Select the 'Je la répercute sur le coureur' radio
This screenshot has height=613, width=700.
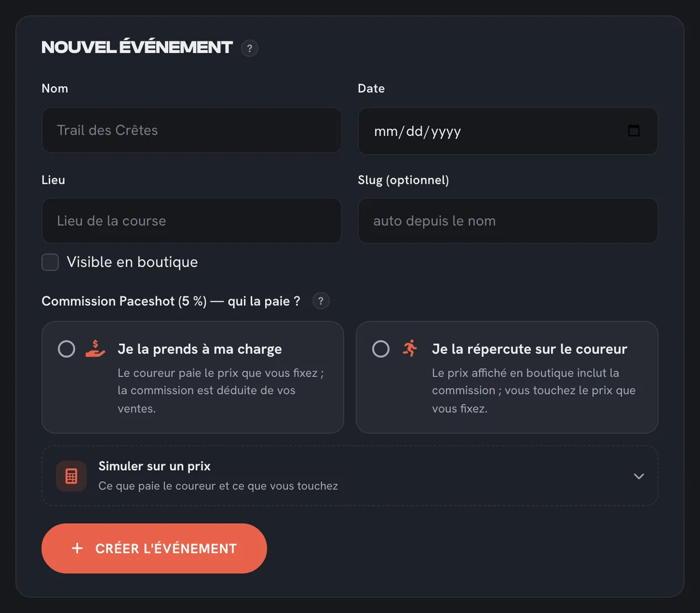pyautogui.click(x=381, y=349)
